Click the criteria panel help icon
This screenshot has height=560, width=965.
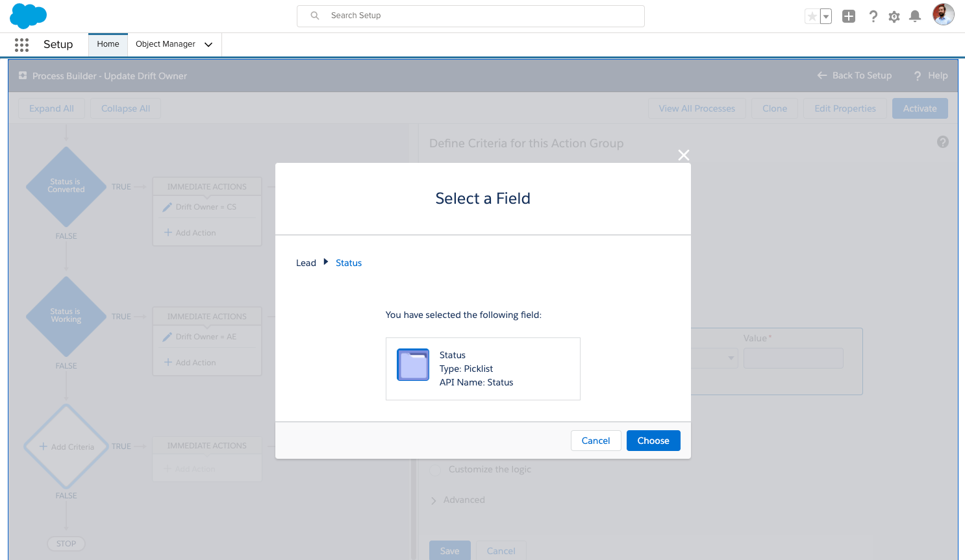click(x=943, y=142)
